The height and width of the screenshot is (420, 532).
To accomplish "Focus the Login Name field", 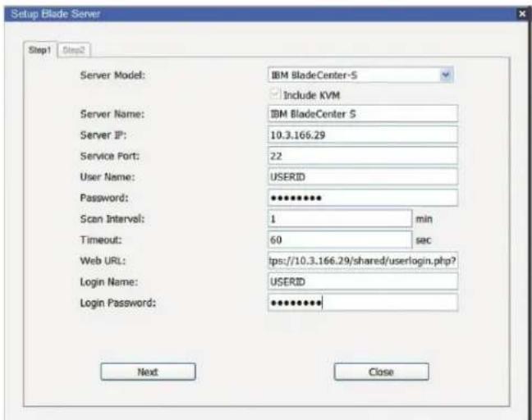I will [x=363, y=281].
